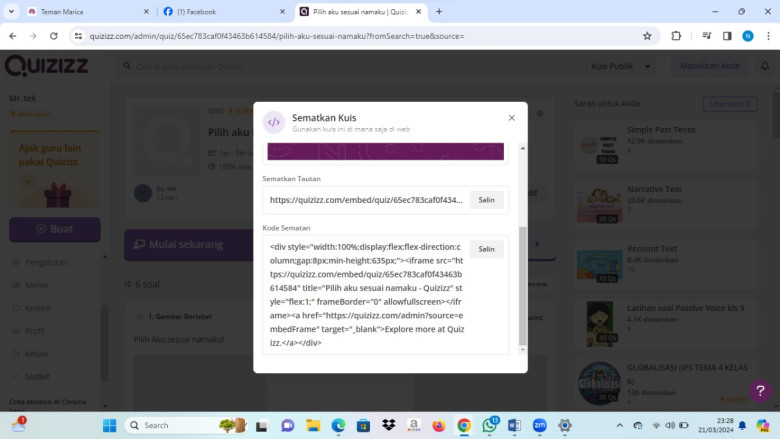The image size is (780, 439).
Task: Open Word from the taskbar
Action: click(x=514, y=426)
